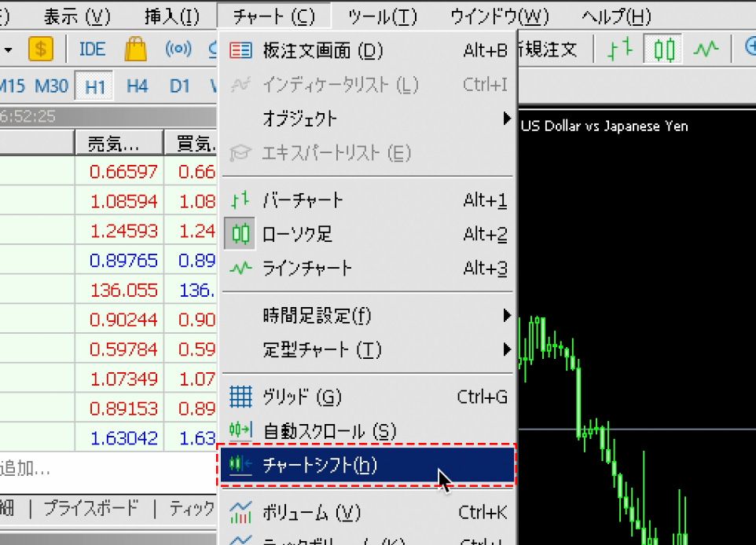Select the candlestick toolbar icon
This screenshot has width=756, height=545.
pyautogui.click(x=664, y=49)
